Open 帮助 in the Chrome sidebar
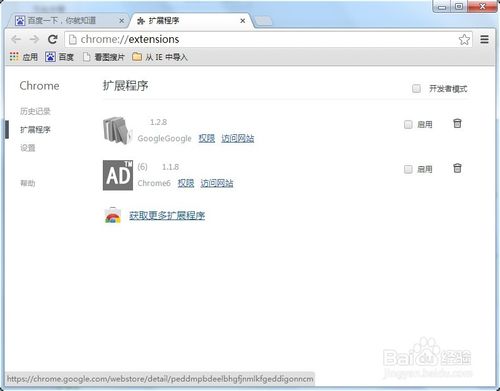Viewport: 500px width, 391px height. [x=28, y=183]
